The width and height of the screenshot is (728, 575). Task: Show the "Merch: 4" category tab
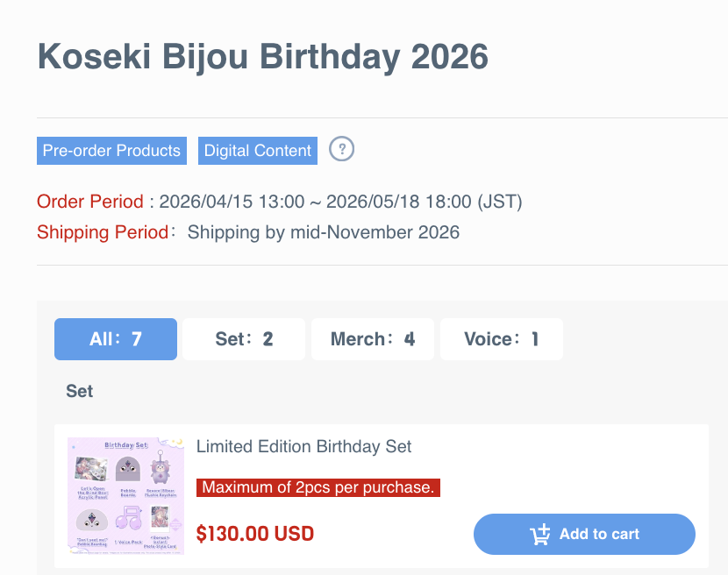pos(373,339)
